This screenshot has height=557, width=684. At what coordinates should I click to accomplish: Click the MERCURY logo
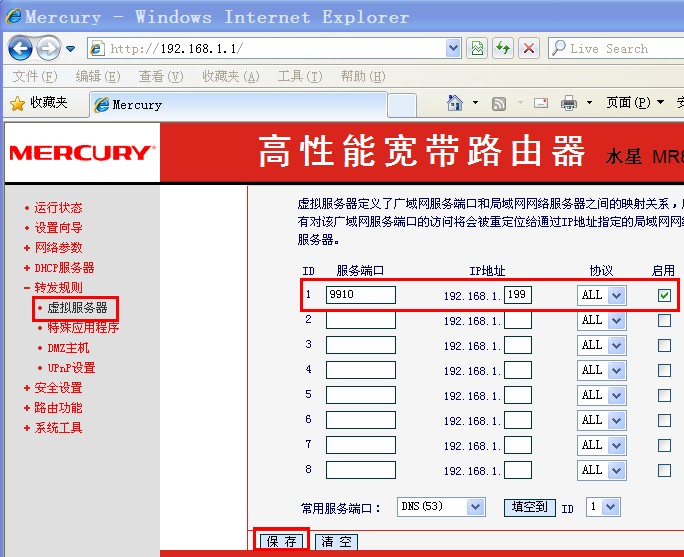point(82,153)
